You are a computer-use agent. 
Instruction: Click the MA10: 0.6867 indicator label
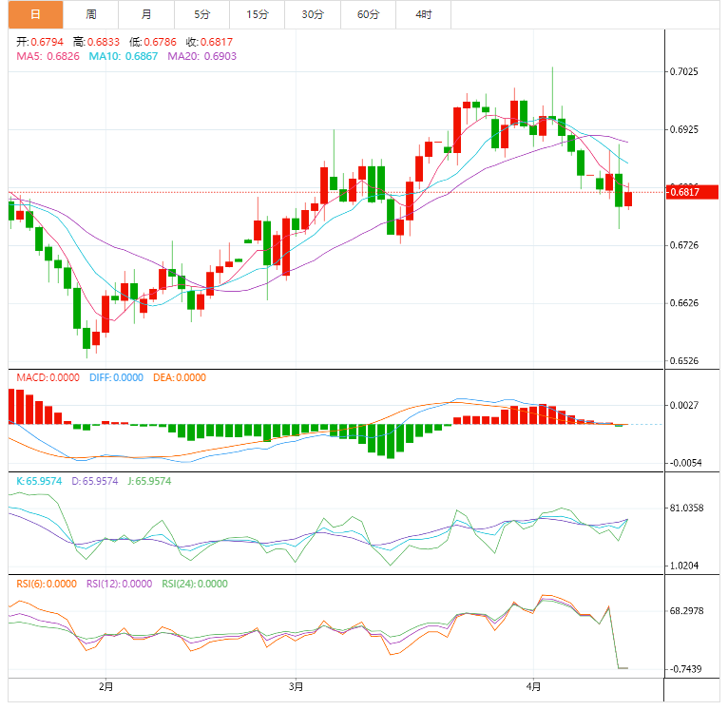coord(125,57)
